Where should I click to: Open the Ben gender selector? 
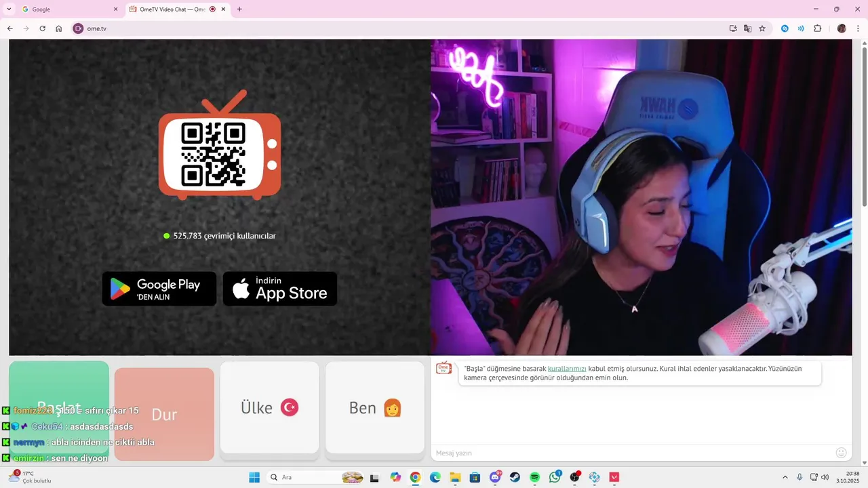[x=375, y=407]
